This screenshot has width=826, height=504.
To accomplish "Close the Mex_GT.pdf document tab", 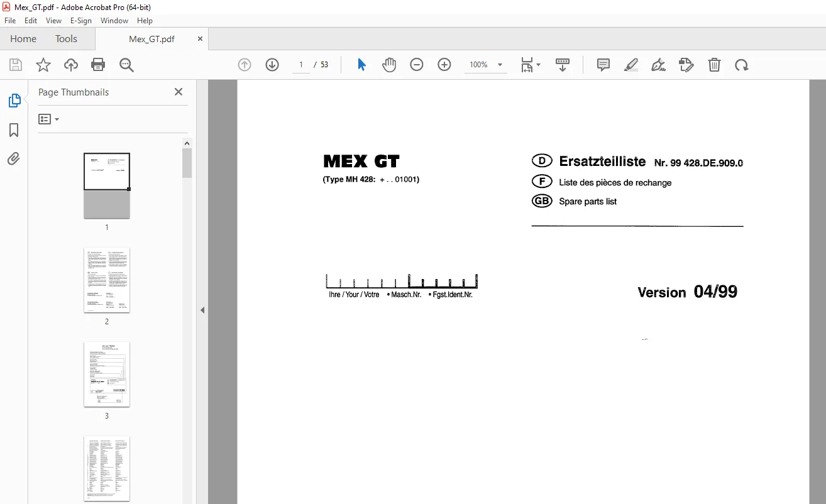I will tap(201, 38).
